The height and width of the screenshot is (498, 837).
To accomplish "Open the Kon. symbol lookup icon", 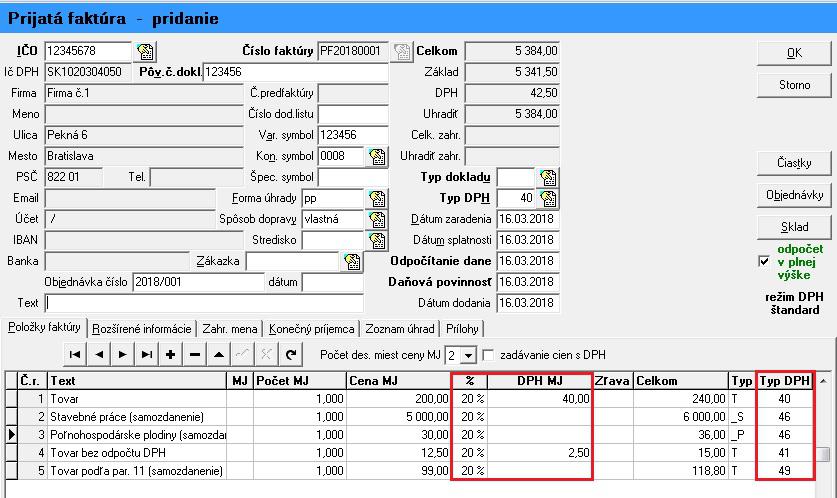I will (x=376, y=156).
